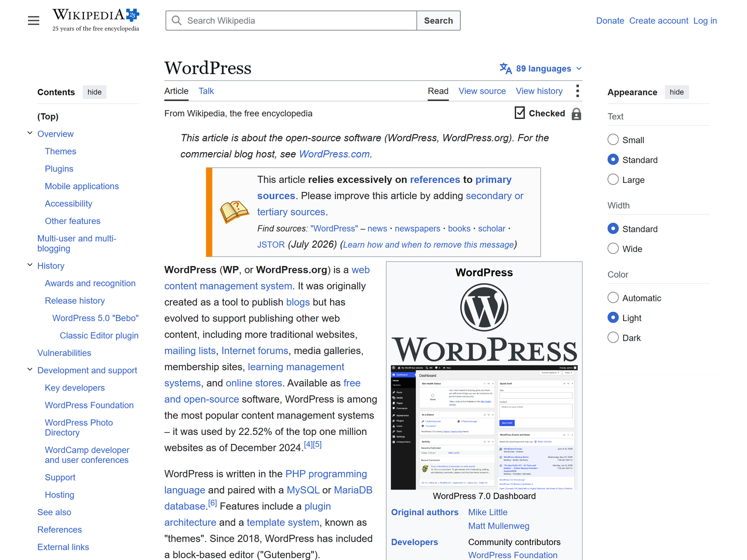Screen dimensions: 747x560
Task: Click the translate languages icon
Action: pos(506,69)
